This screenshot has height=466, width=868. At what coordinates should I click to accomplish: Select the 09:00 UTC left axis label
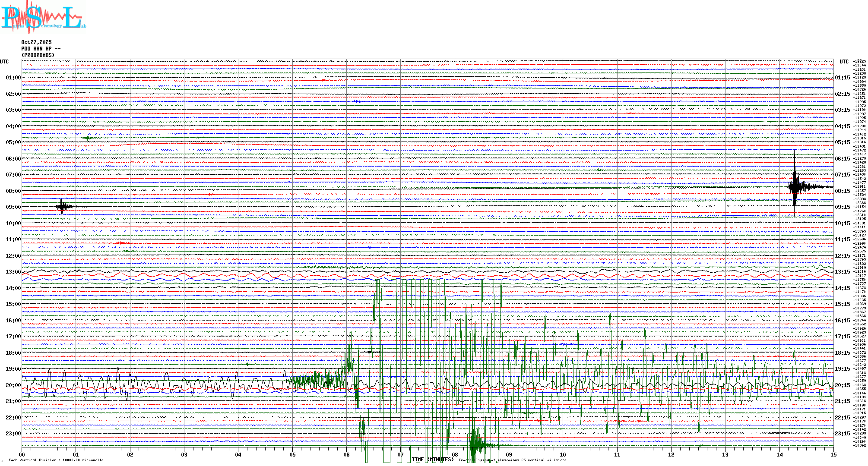[13, 207]
